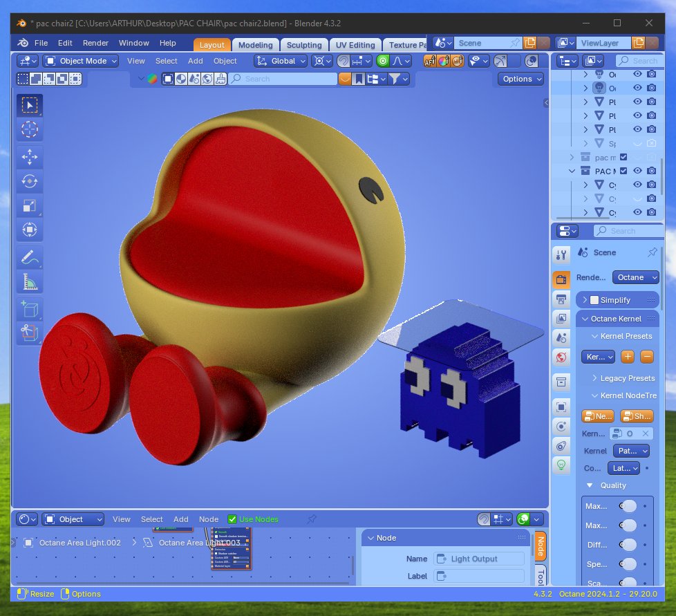Open the Output properties printer tab

tap(561, 299)
